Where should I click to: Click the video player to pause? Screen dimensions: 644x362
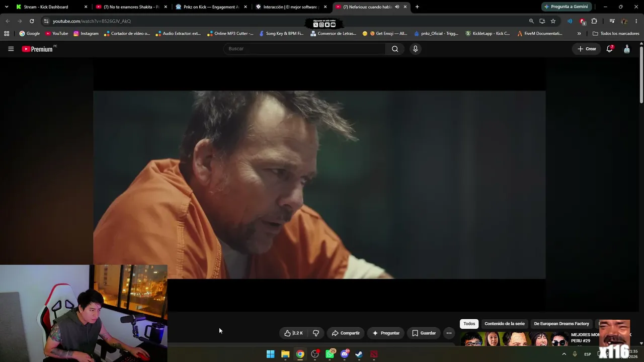click(x=319, y=185)
